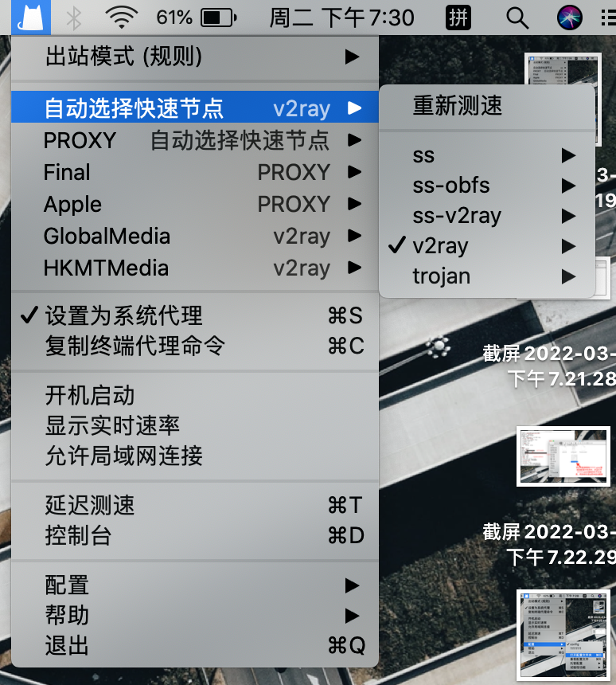This screenshot has width=616, height=685.
Task: Expand the HKMTMedia group submenu
Action: 195,268
